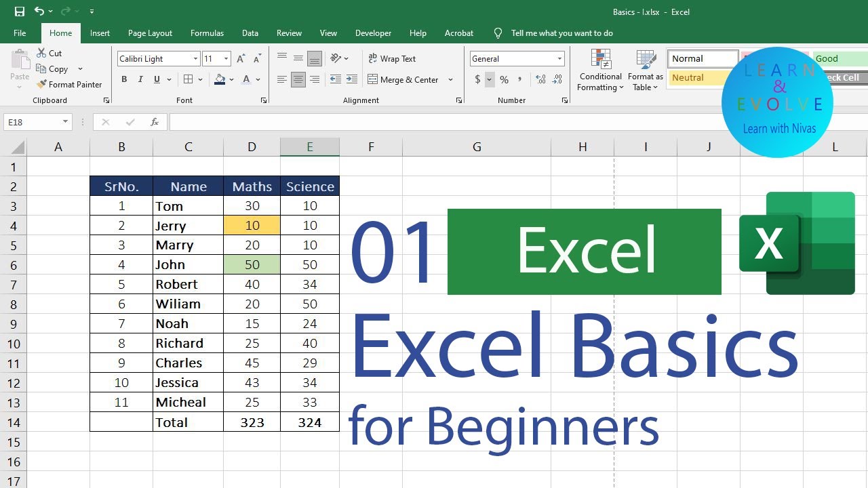The height and width of the screenshot is (488, 868).
Task: Open Conditional Formatting menu
Action: [600, 70]
